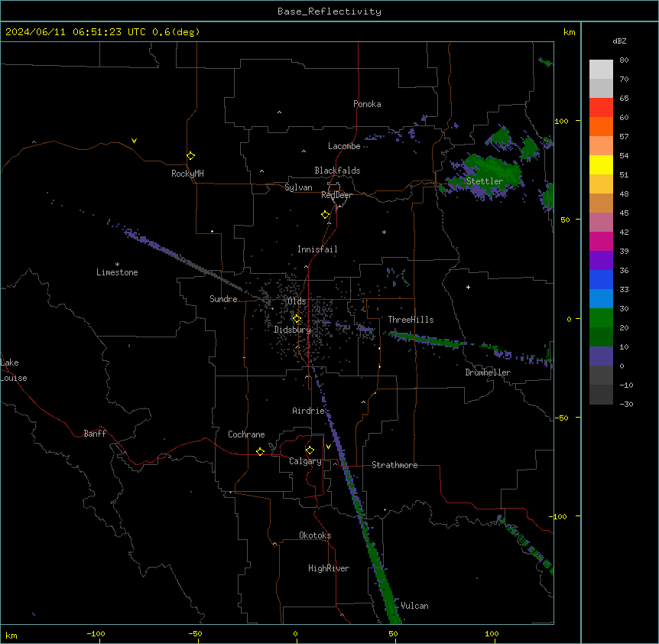Select the Vulcan label
The width and height of the screenshot is (659, 644).
(414, 606)
